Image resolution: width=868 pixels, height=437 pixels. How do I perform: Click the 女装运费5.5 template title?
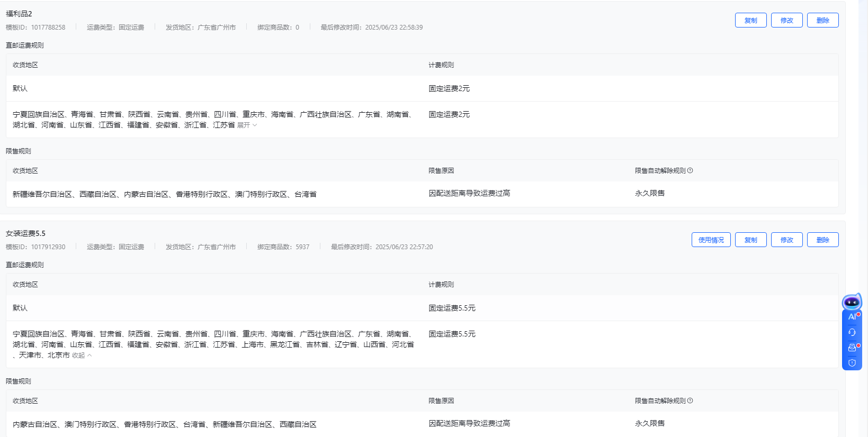coord(25,233)
